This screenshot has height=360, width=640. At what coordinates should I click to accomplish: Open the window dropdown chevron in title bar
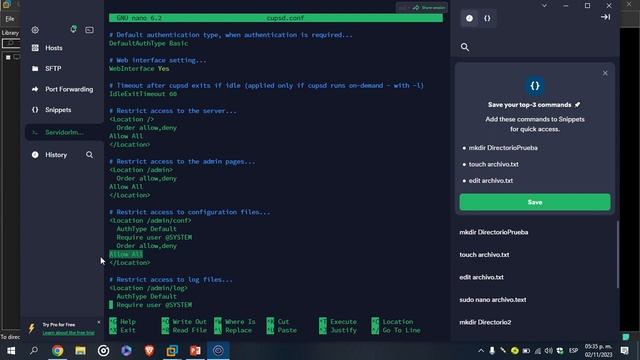[x=544, y=6]
